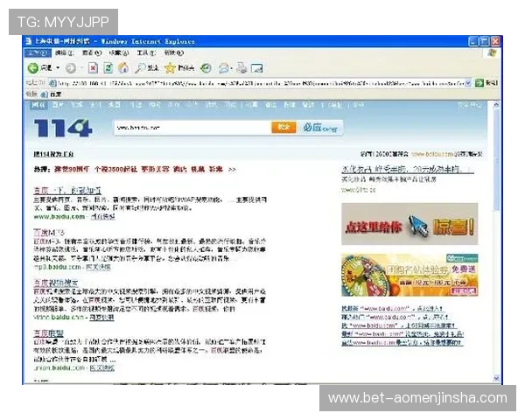Click the Print icon in toolbar
Screen dimensions: 525x420
point(241,68)
